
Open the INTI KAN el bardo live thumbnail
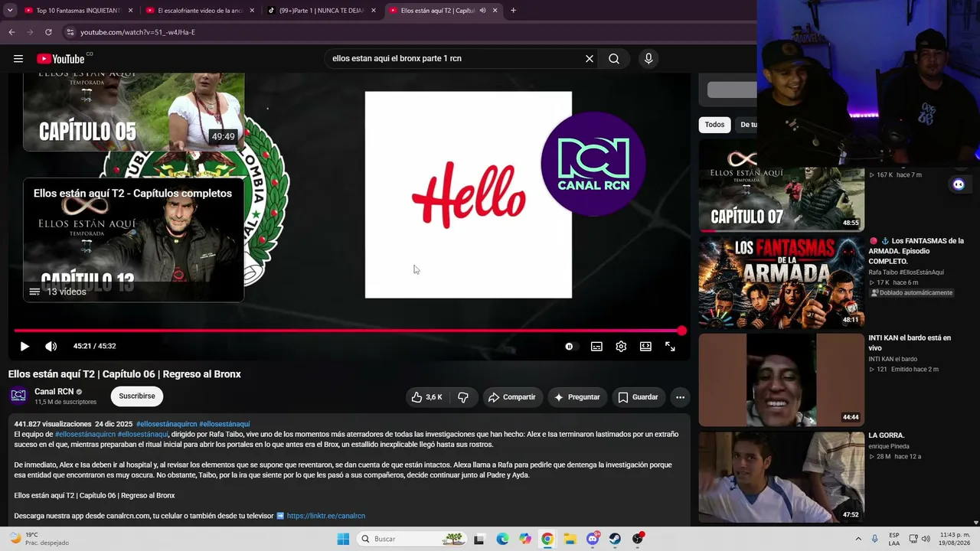pyautogui.click(x=782, y=380)
